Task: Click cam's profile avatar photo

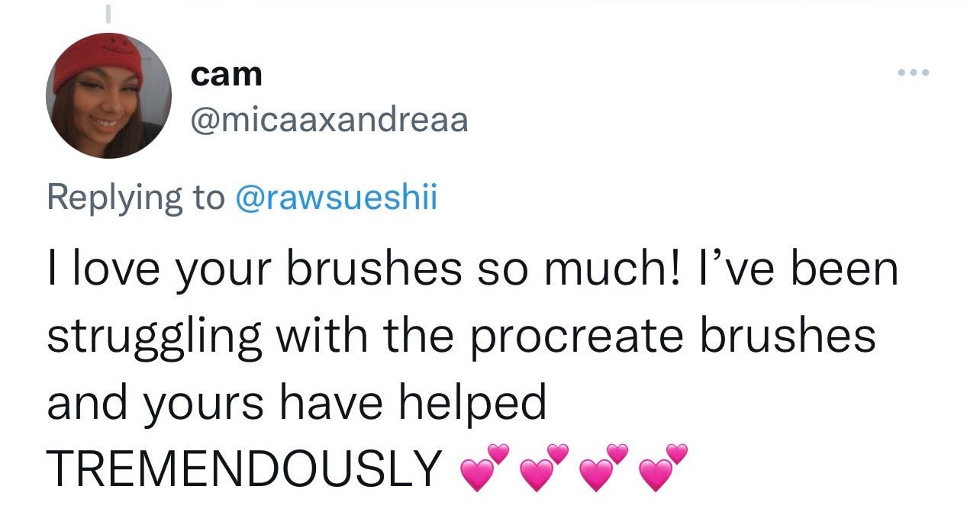Action: point(108,96)
